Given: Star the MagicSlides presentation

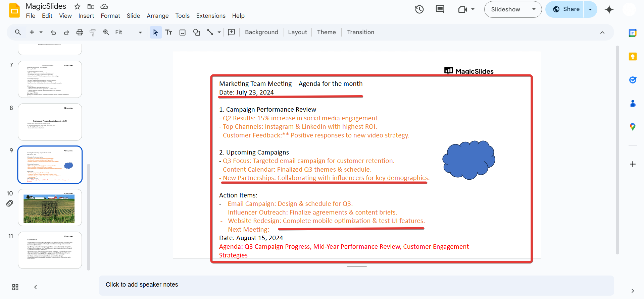Looking at the screenshot, I should point(78,6).
